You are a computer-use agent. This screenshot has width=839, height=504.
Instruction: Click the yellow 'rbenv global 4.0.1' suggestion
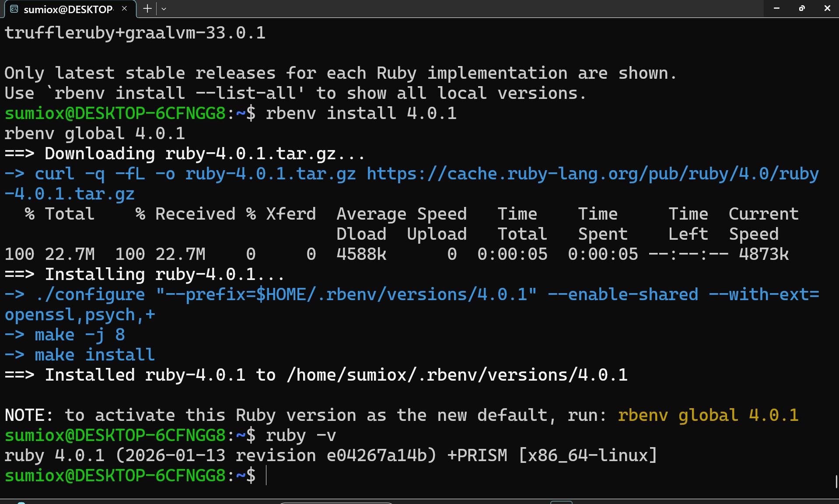coord(708,415)
